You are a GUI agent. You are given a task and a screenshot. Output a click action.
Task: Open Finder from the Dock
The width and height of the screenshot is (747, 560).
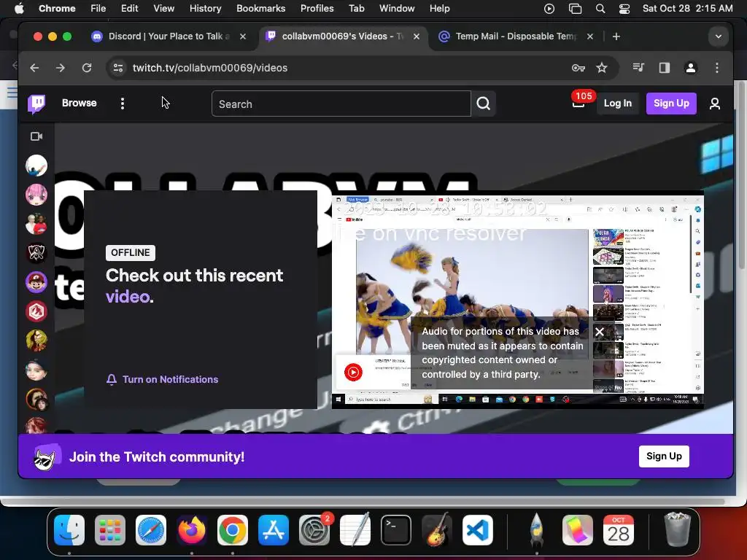pos(69,530)
